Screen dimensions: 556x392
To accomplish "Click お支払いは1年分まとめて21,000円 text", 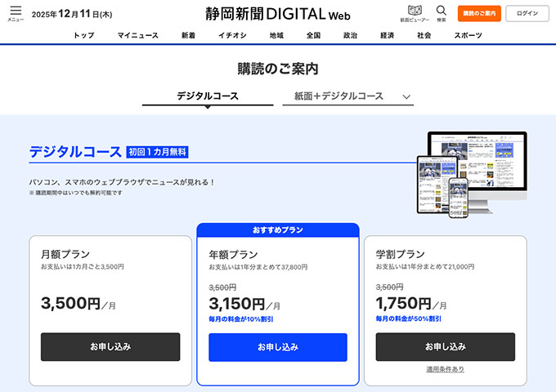I will [425, 267].
